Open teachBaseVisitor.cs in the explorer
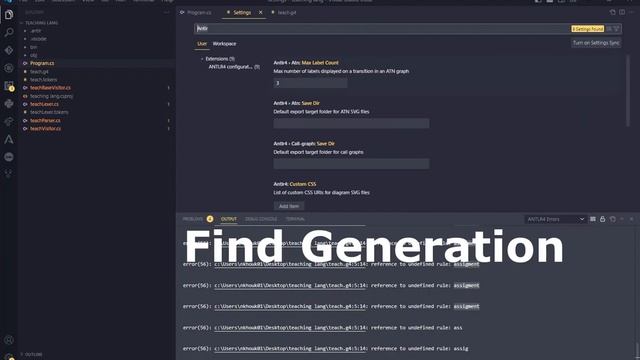Viewport: 640px width, 360px height. (x=50, y=88)
